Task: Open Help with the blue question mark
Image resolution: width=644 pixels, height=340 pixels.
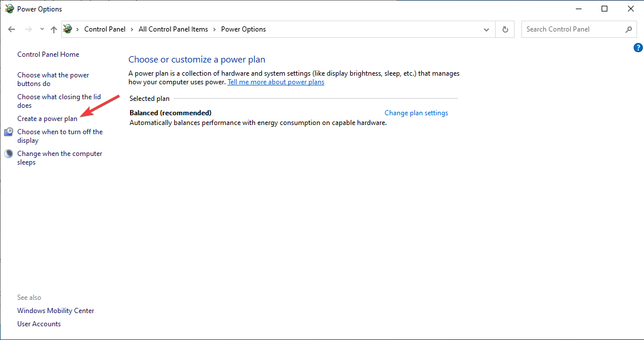Action: pyautogui.click(x=638, y=48)
